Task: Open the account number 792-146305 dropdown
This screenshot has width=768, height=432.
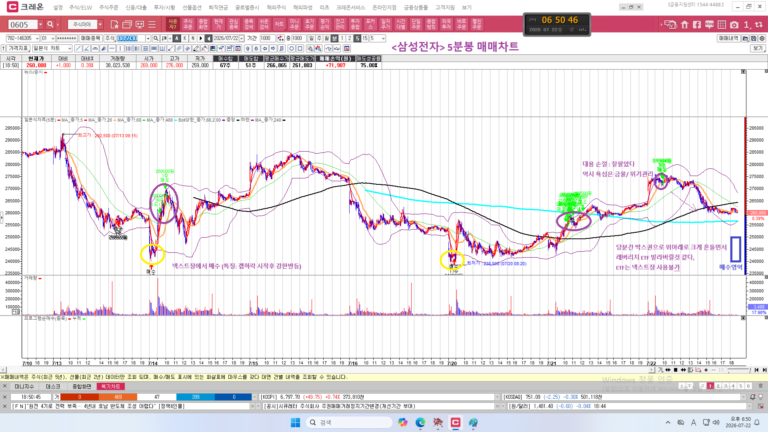Action: tap(37, 38)
